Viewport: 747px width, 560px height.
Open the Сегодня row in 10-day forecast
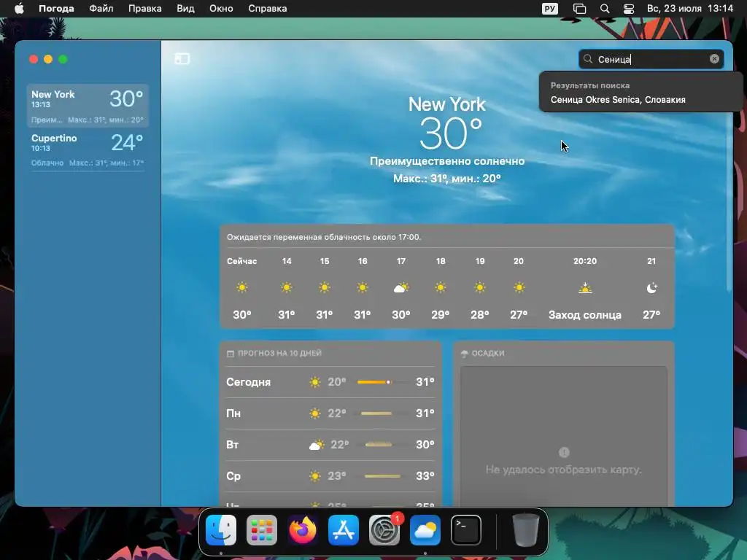point(330,382)
